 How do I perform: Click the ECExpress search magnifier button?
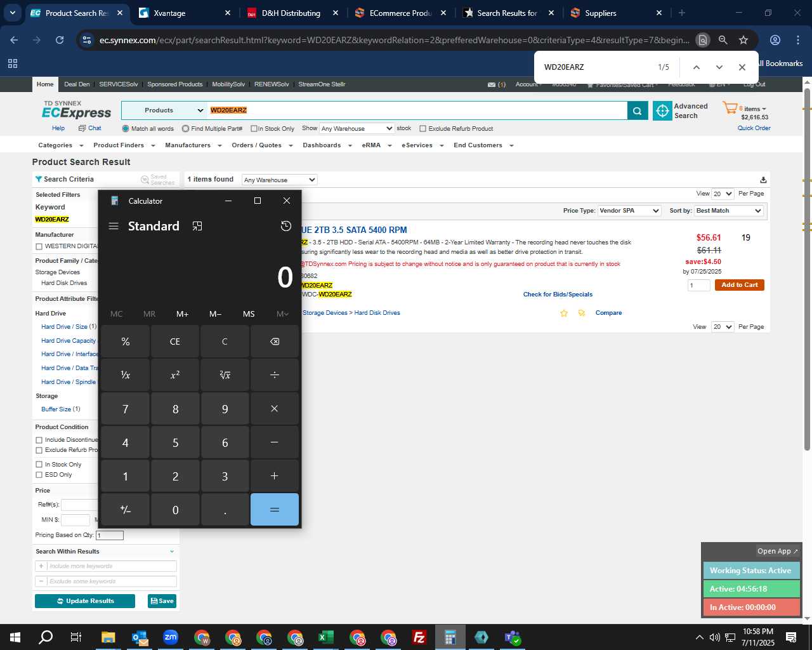click(x=638, y=110)
